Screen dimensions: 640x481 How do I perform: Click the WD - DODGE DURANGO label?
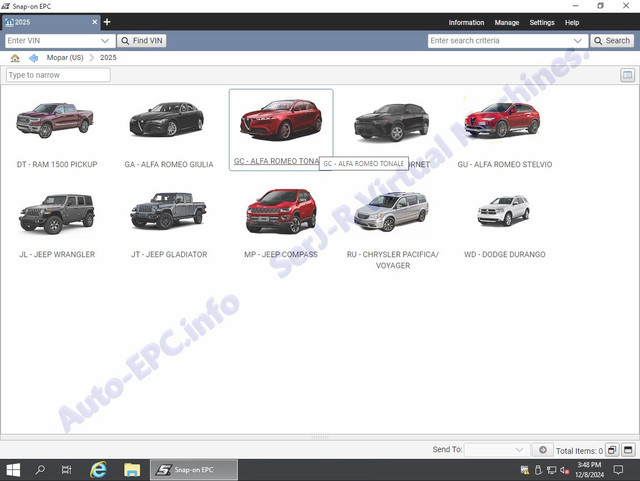coord(504,254)
